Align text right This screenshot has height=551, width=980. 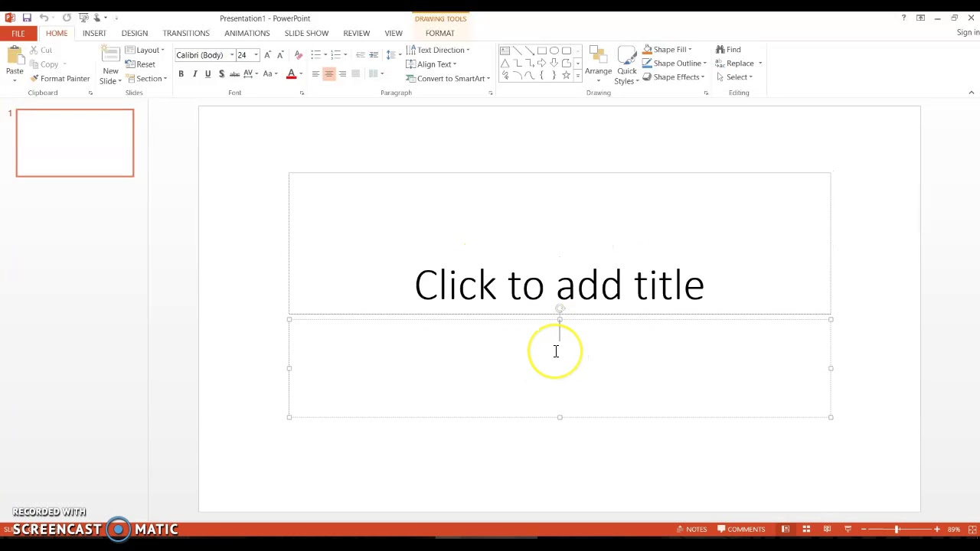(342, 74)
